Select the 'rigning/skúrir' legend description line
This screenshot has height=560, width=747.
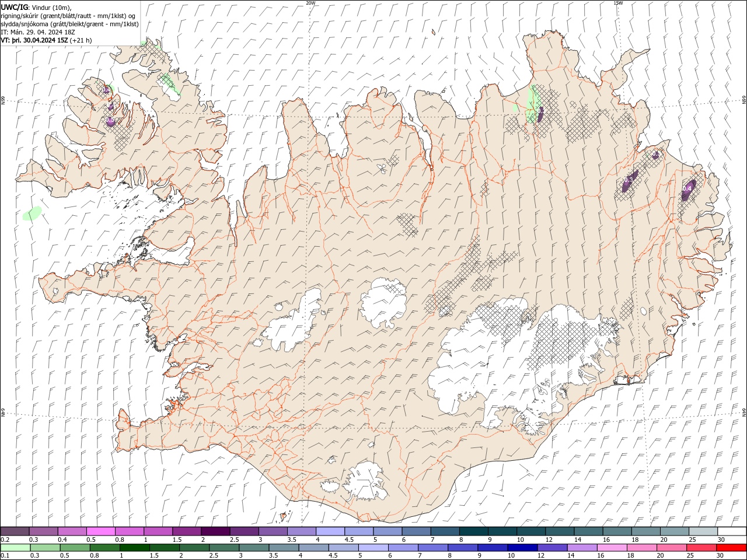[x=69, y=16]
